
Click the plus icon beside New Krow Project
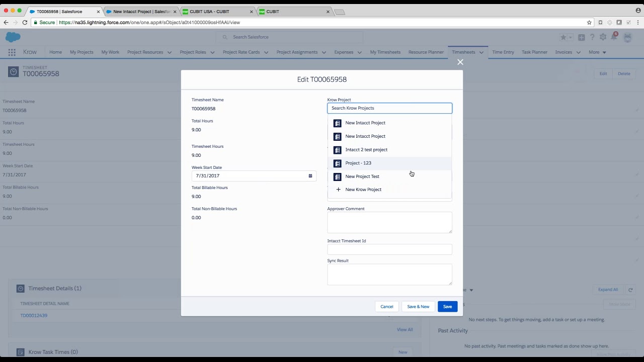pos(338,190)
